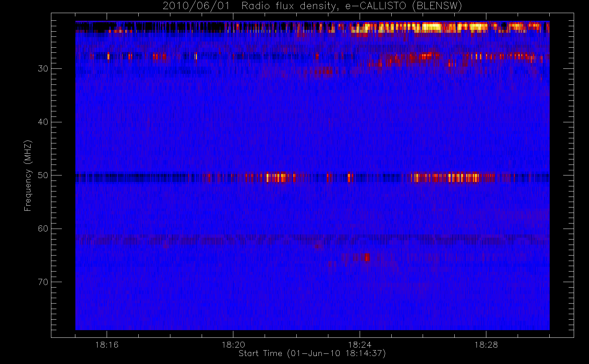Click the bright yellow burst near 18:26 at top

pyautogui.click(x=432, y=27)
